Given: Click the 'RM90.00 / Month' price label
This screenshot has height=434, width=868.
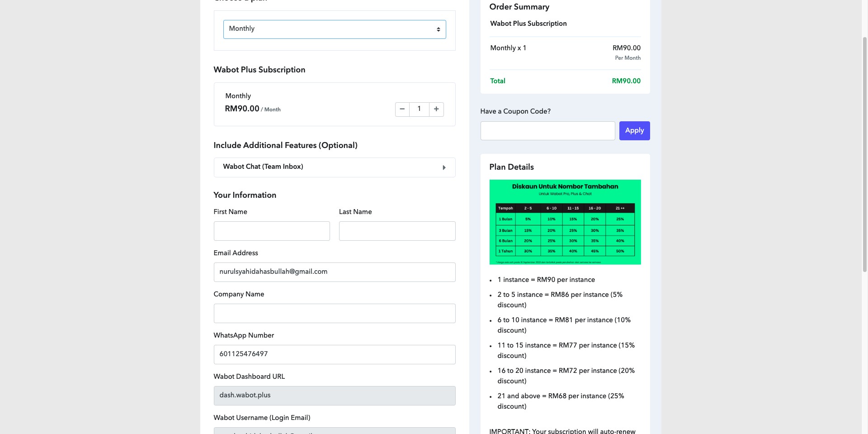Looking at the screenshot, I should (x=253, y=109).
